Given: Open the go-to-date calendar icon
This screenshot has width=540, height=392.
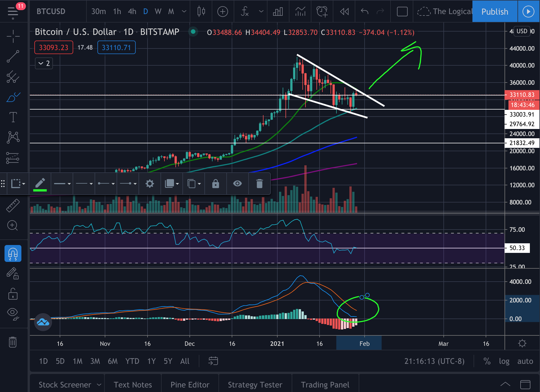Looking at the screenshot, I should coord(213,361).
